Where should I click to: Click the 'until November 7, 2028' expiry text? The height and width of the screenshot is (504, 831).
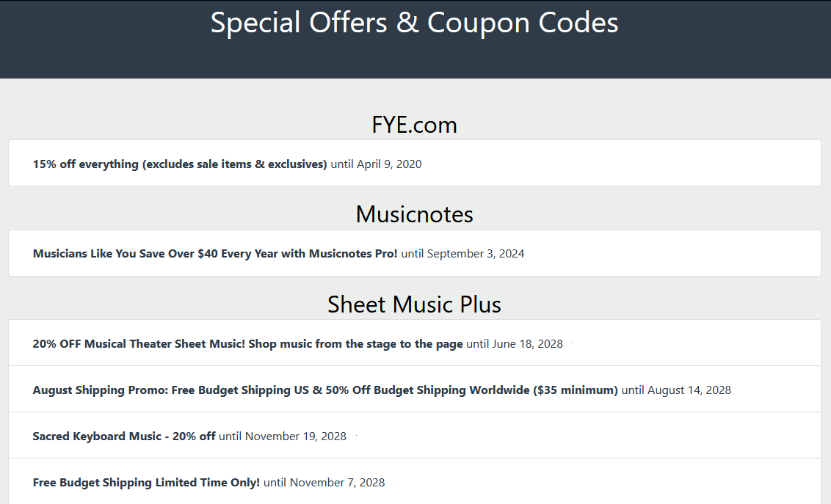pos(324,482)
